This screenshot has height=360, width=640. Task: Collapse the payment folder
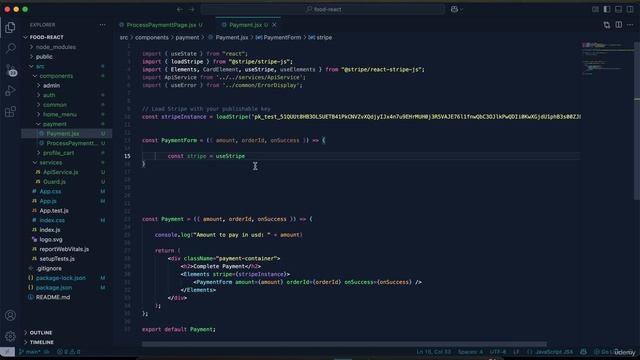coord(54,124)
